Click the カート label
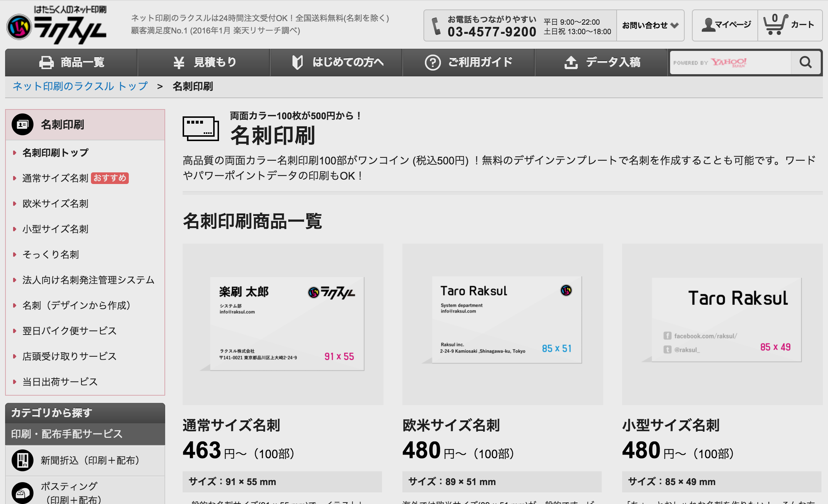 pyautogui.click(x=802, y=25)
